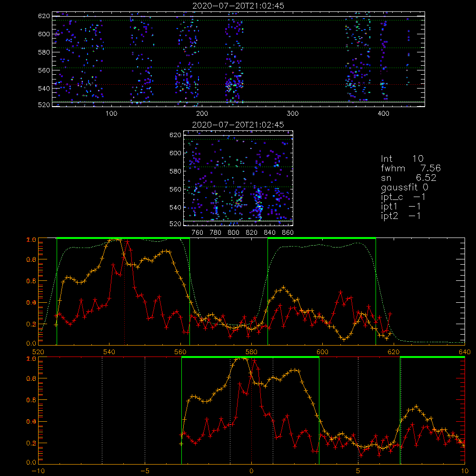Click the 'ipt1 -1' readout line

400,207
